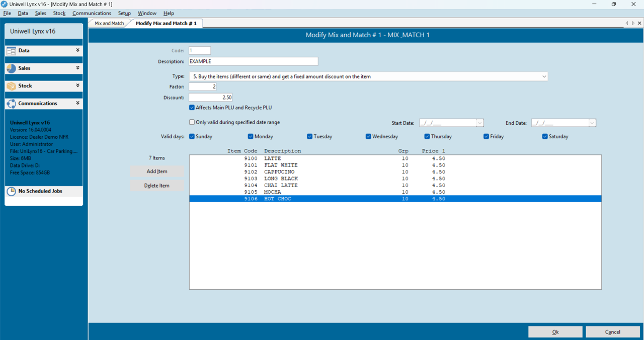Close the active tab with X icon
644x340 pixels.
639,23
